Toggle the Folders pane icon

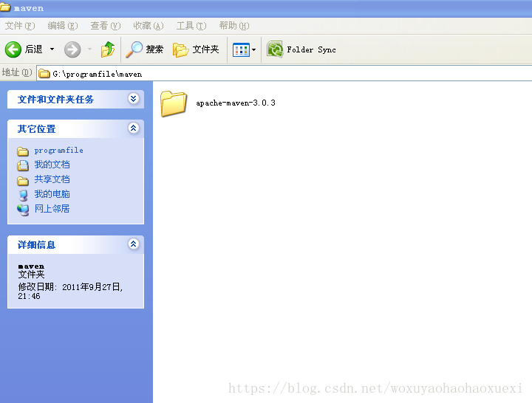point(180,50)
